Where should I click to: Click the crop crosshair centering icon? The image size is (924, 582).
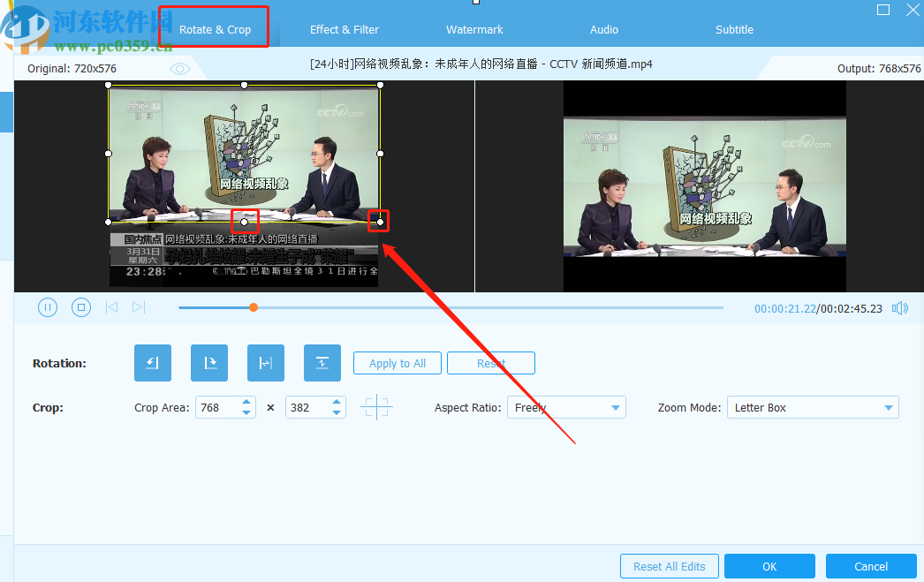pos(377,407)
